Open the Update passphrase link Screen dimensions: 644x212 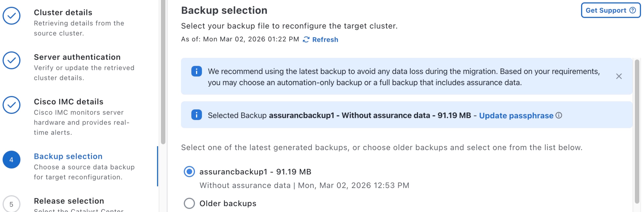[x=516, y=116]
